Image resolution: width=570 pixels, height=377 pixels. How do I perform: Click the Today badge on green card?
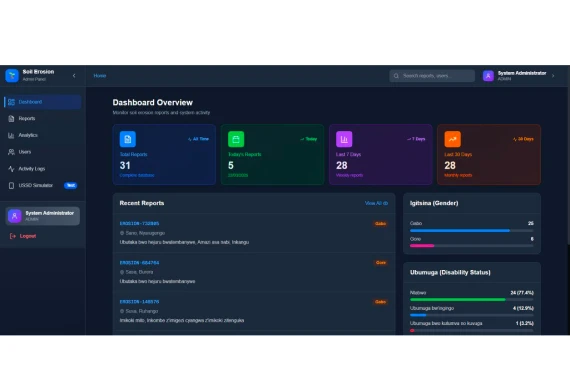coord(309,139)
